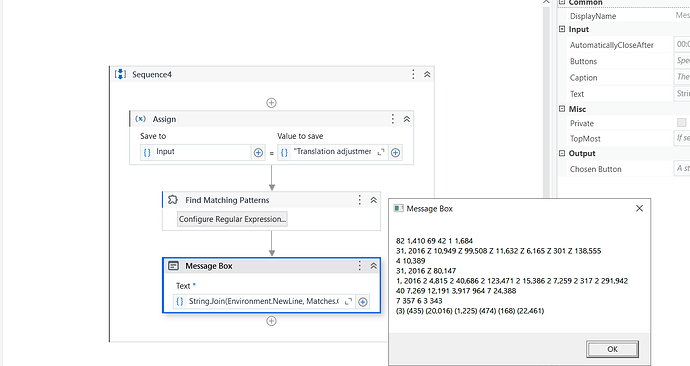Collapse the Misc properties section
The height and width of the screenshot is (366, 690).
562,109
